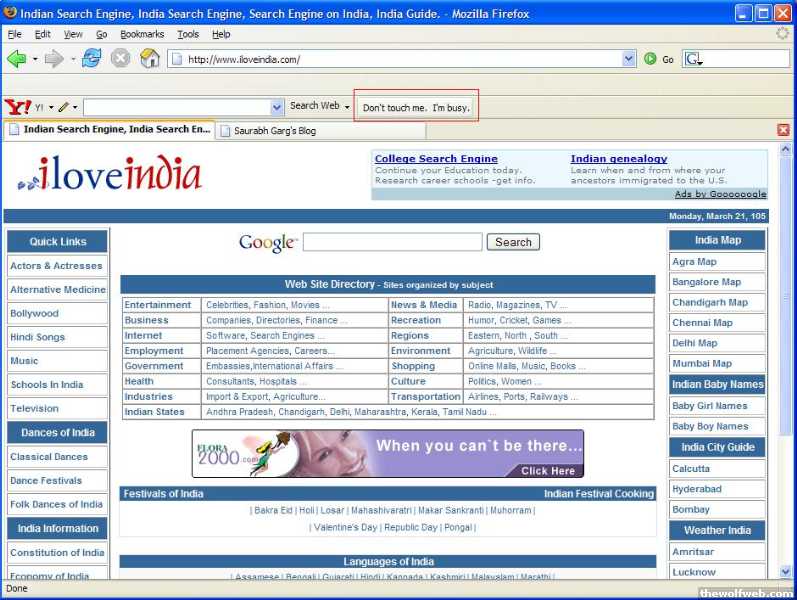Open the Indian genealogy ad link
Viewport: 797px width, 600px height.
(619, 159)
